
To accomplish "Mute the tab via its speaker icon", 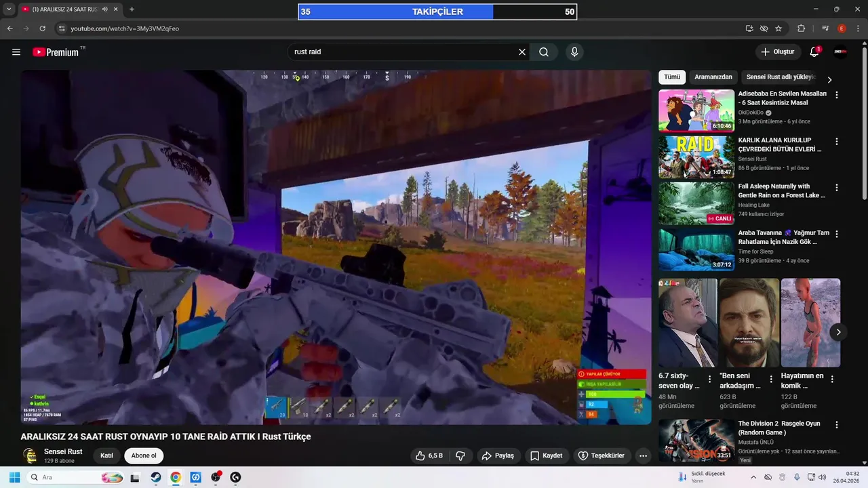I will pos(105,9).
